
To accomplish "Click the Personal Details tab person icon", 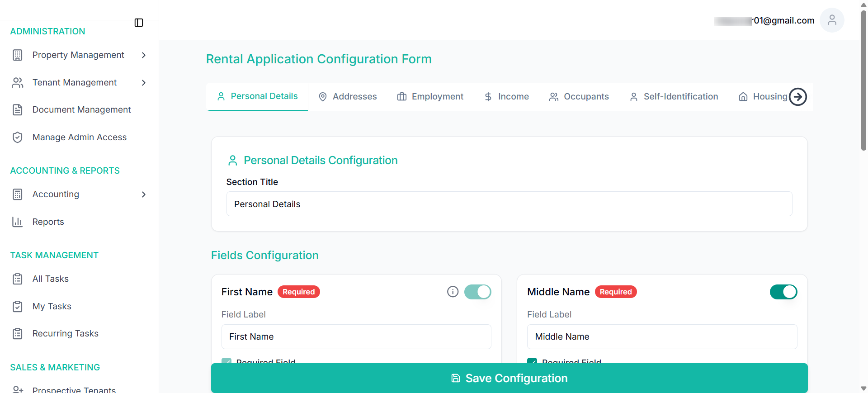I will (x=221, y=96).
